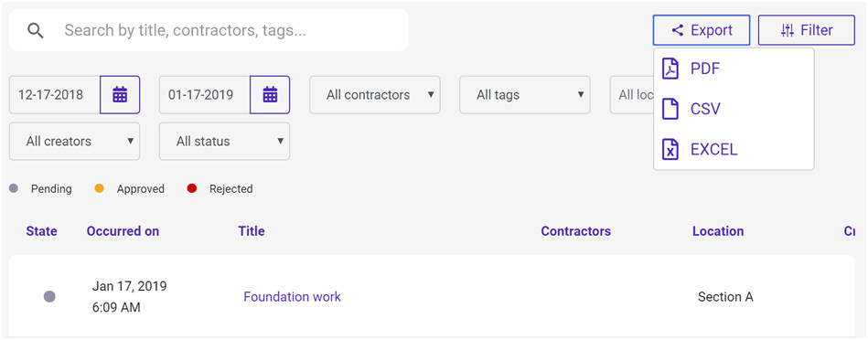Open the All creators dropdown
Image resolution: width=868 pixels, height=340 pixels.
[75, 142]
